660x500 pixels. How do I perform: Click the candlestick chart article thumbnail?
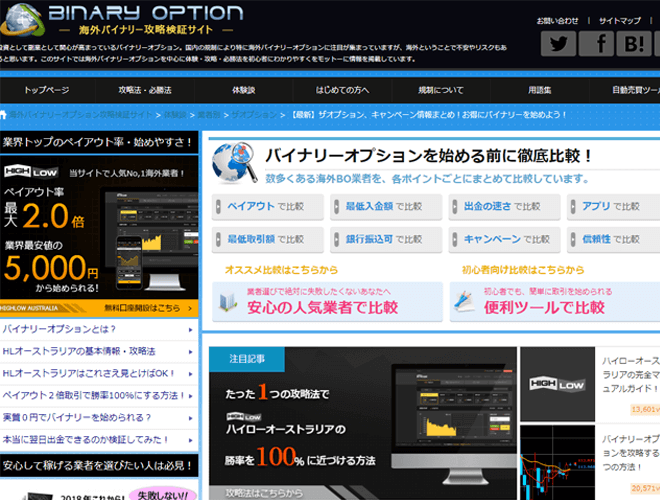(558, 463)
